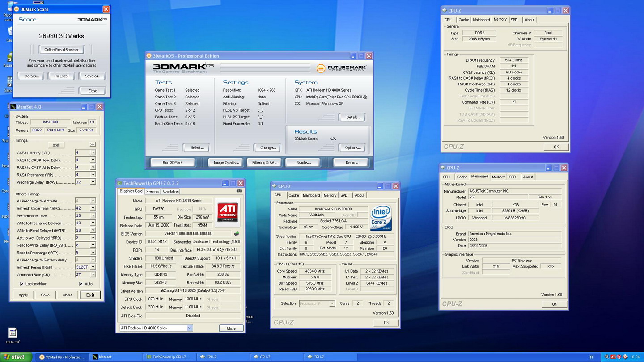This screenshot has height=362, width=644.
Task: Click the ATI Radeon logo in GPU-Z
Action: pyautogui.click(x=227, y=213)
